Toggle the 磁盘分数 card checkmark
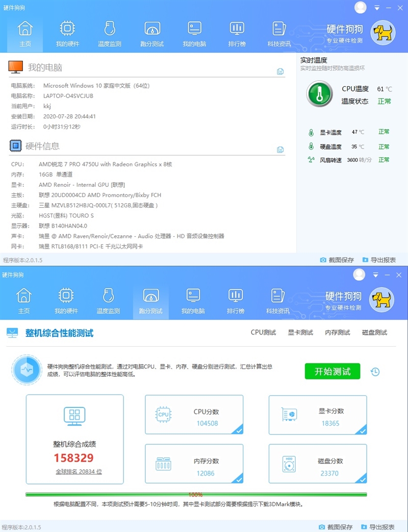The height and width of the screenshot is (532, 408). 362,479
